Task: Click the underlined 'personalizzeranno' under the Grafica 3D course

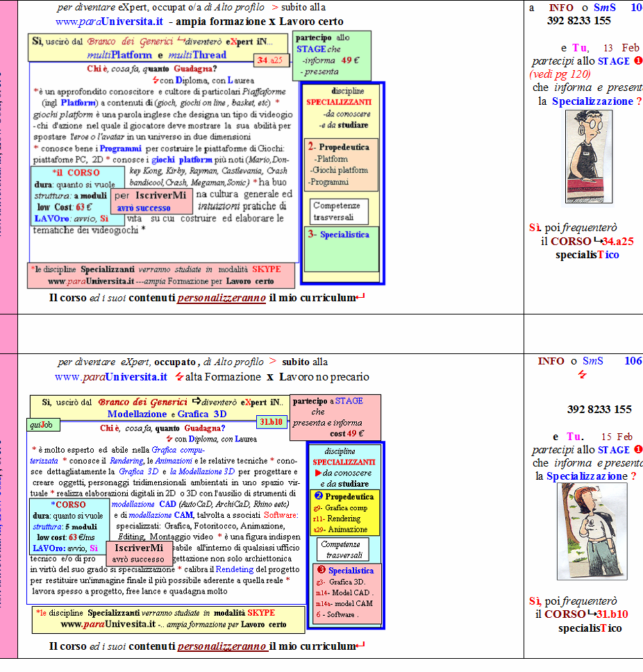Action: pos(222,646)
